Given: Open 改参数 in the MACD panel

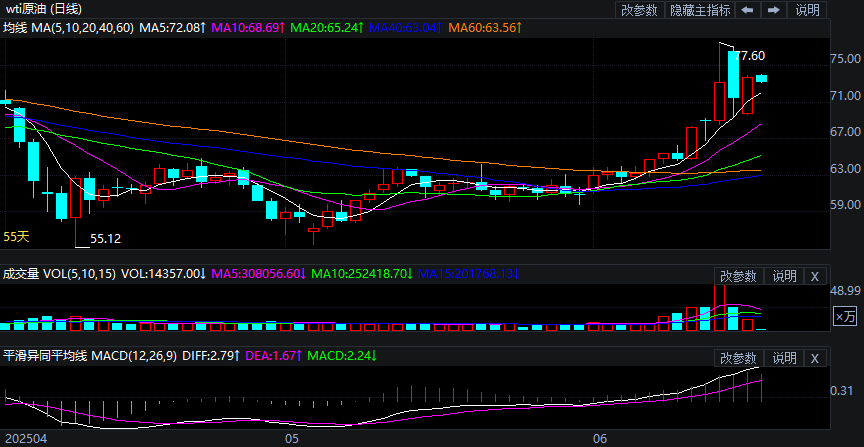Looking at the screenshot, I should tap(740, 358).
